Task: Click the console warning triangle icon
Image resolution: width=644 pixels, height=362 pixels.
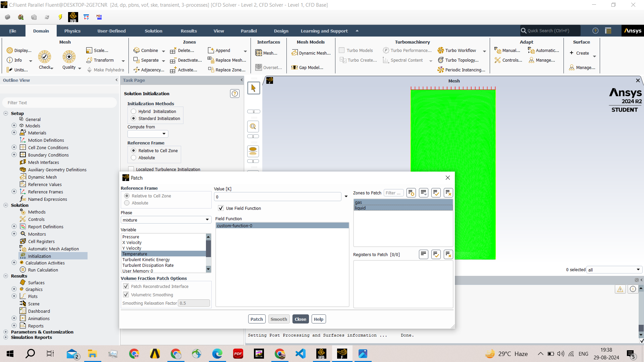Action: click(x=620, y=289)
